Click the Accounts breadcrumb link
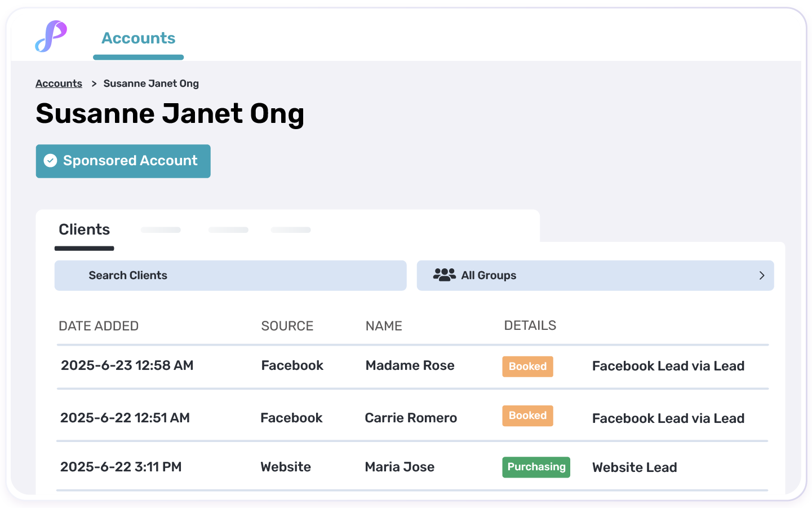This screenshot has height=508, width=812. 59,83
